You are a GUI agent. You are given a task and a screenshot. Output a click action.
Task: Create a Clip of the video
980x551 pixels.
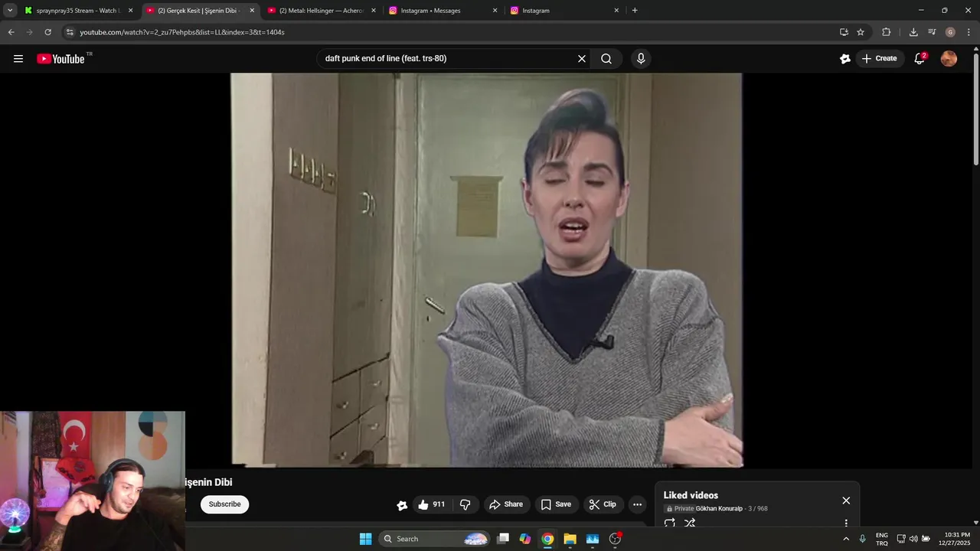pos(603,504)
